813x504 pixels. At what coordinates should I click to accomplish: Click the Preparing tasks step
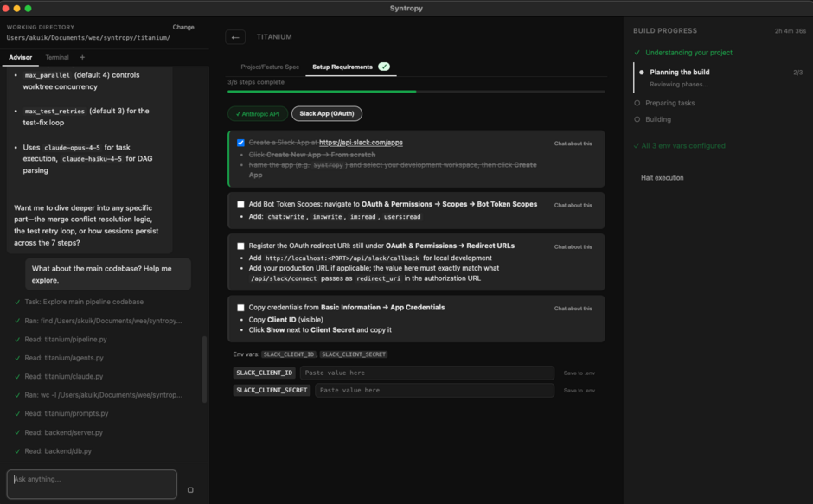669,103
